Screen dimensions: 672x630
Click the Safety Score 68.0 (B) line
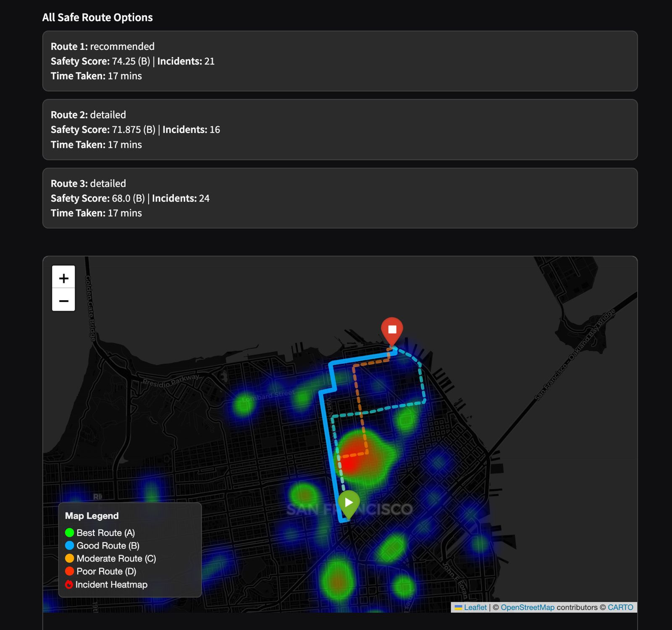click(130, 198)
